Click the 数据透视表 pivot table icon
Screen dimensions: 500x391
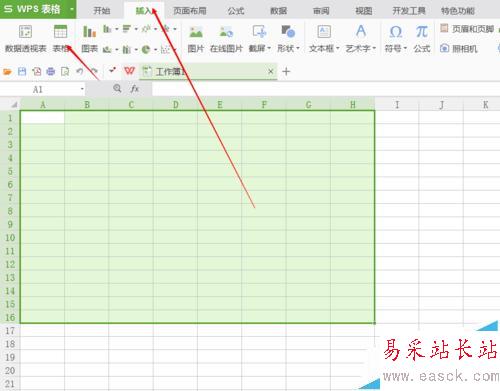click(x=25, y=32)
